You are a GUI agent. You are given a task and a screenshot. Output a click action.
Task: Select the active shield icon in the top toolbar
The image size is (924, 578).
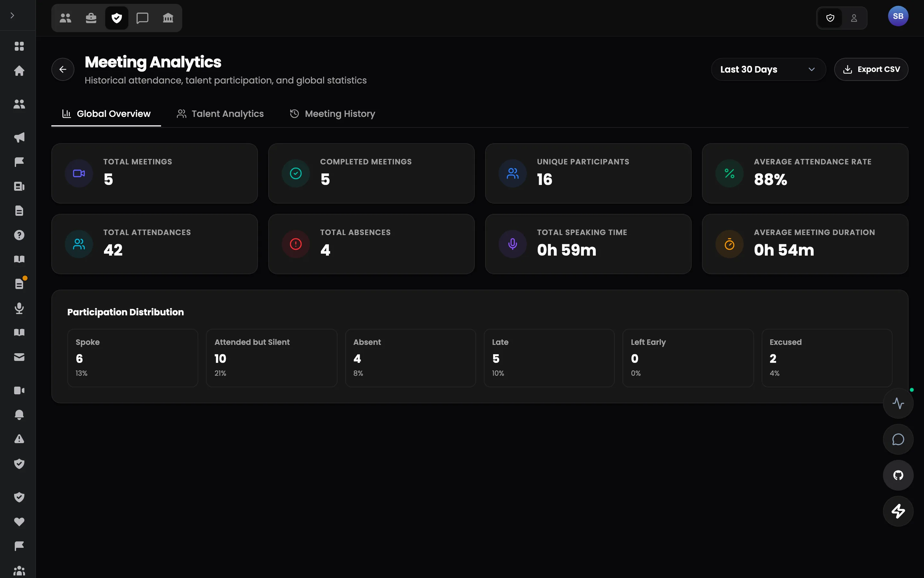(117, 18)
